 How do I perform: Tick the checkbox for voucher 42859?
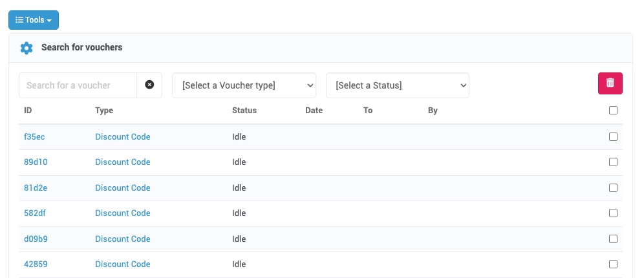click(613, 264)
